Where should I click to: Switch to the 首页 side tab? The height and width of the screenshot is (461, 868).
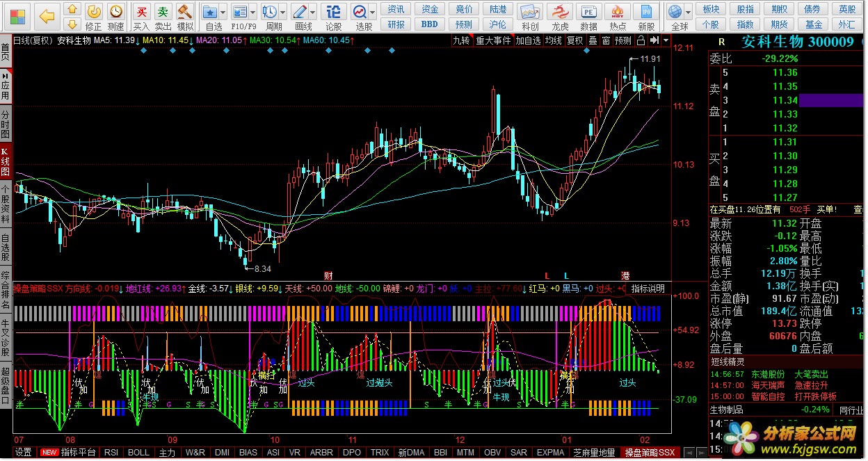[x=6, y=51]
